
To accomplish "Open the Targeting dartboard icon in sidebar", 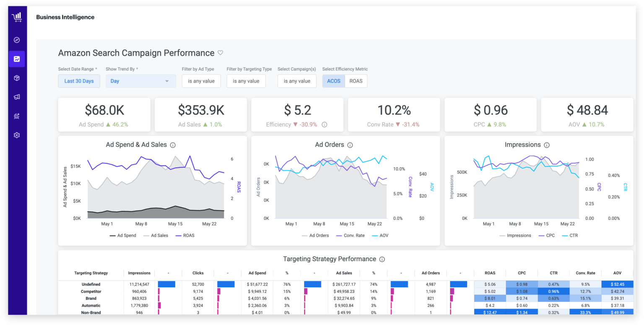I will tap(16, 116).
